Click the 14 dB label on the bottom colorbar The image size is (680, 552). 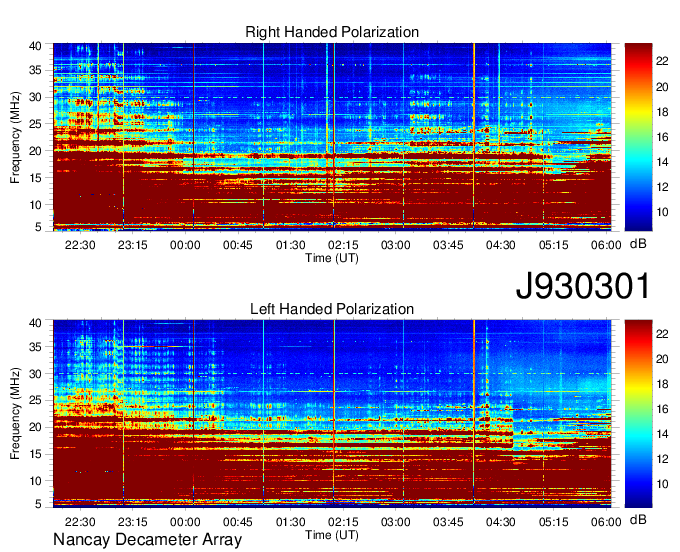(662, 434)
